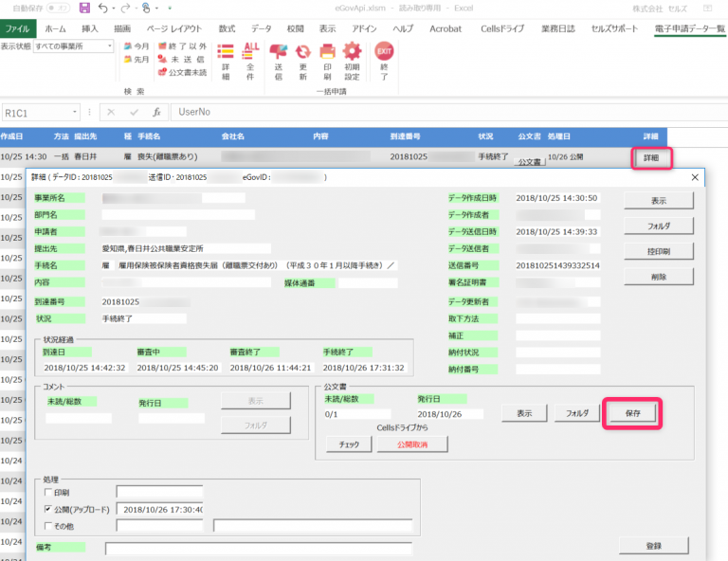
Task: Click the 登録 button
Action: point(654,546)
